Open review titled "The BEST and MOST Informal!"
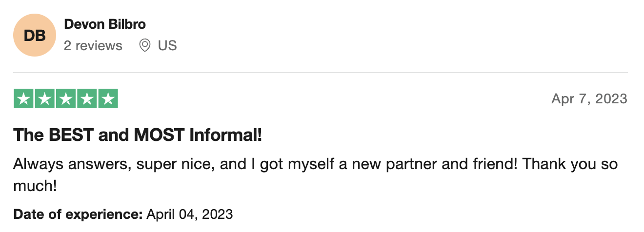644x232 pixels. tap(138, 135)
